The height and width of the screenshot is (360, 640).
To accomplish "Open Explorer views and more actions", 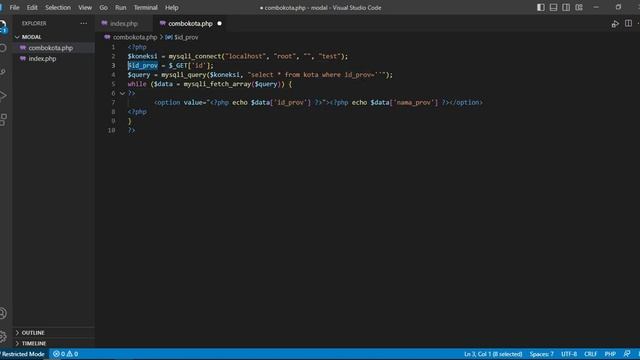I will [84, 23].
